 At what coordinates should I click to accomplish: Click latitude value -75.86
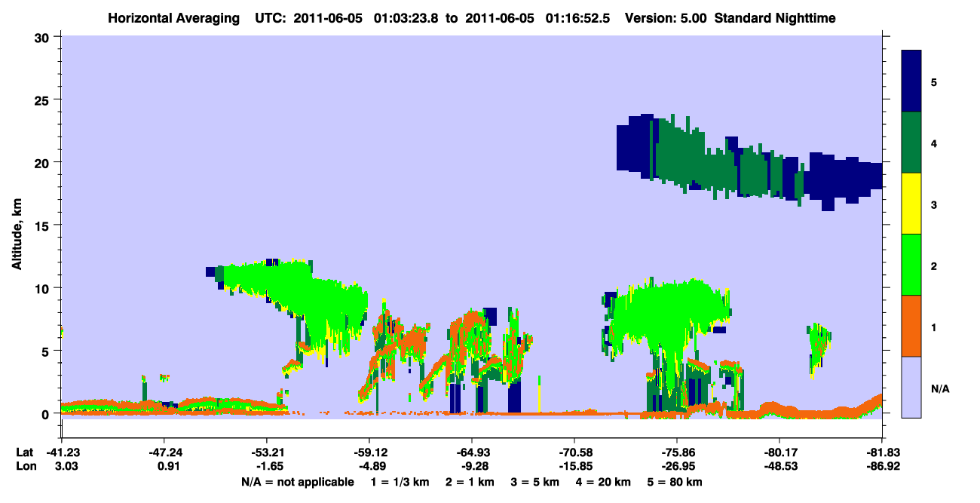[677, 452]
